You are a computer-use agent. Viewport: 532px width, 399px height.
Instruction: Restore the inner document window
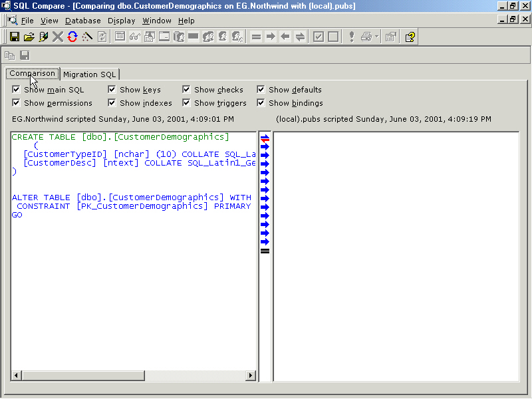(x=513, y=19)
